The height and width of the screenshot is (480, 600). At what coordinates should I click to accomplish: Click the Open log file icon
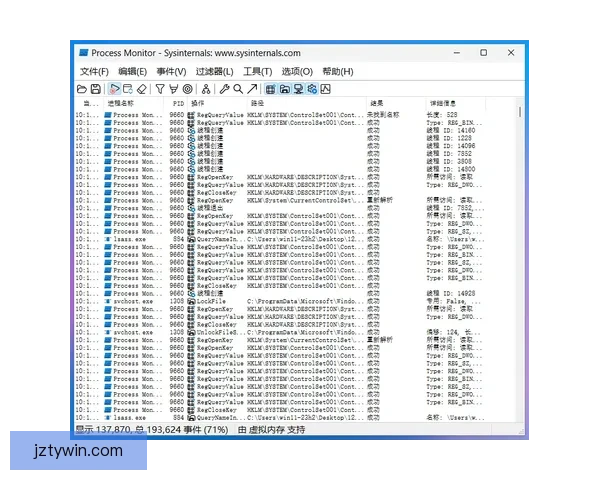pos(83,89)
